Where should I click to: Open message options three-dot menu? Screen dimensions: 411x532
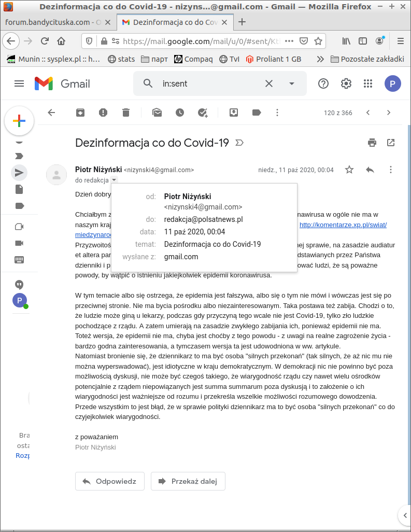point(391,170)
